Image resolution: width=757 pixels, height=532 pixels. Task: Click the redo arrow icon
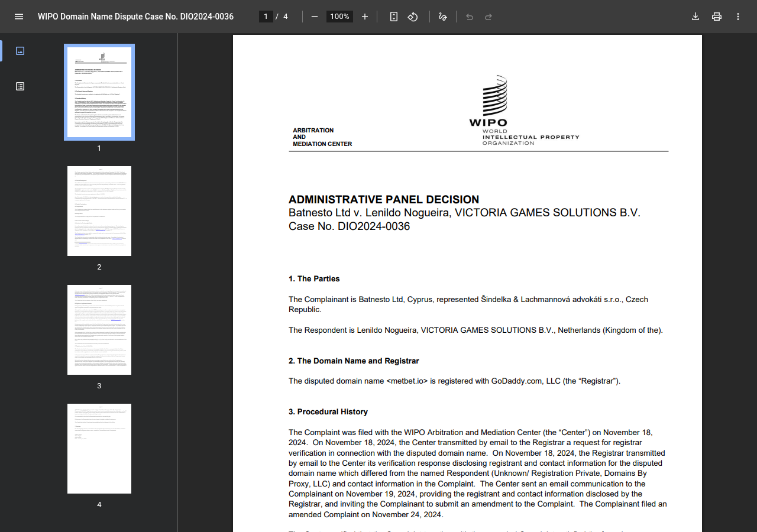click(489, 17)
